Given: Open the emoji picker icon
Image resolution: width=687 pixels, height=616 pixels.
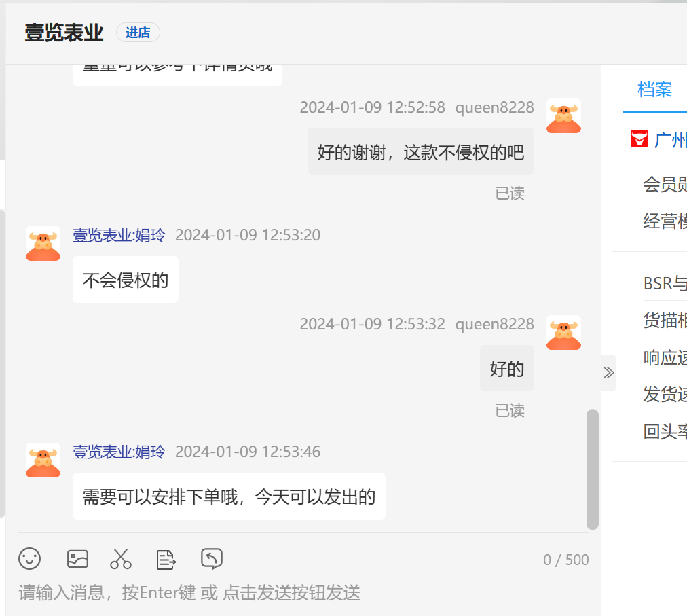Looking at the screenshot, I should point(30,559).
